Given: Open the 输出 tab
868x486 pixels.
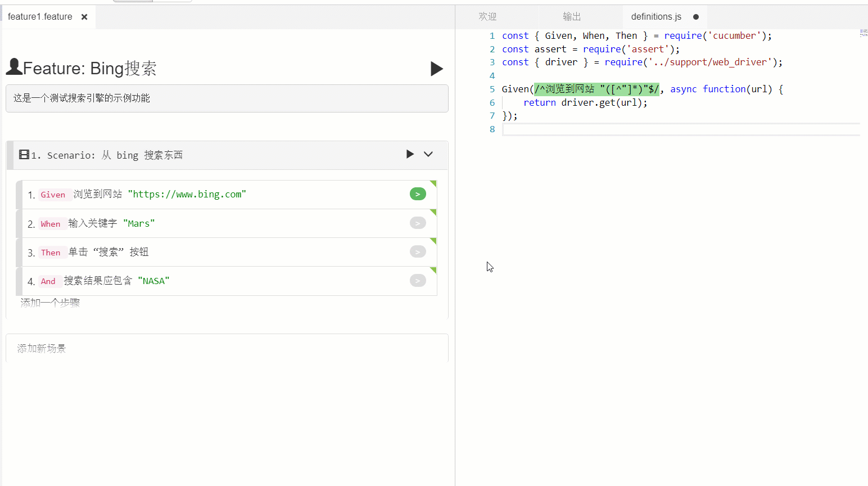Looking at the screenshot, I should [x=572, y=17].
